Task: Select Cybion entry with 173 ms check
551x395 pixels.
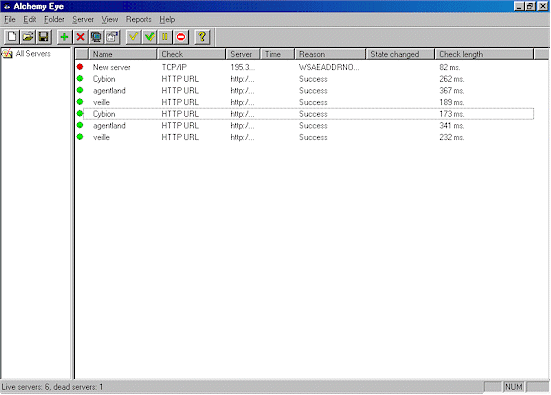Action: pyautogui.click(x=104, y=114)
